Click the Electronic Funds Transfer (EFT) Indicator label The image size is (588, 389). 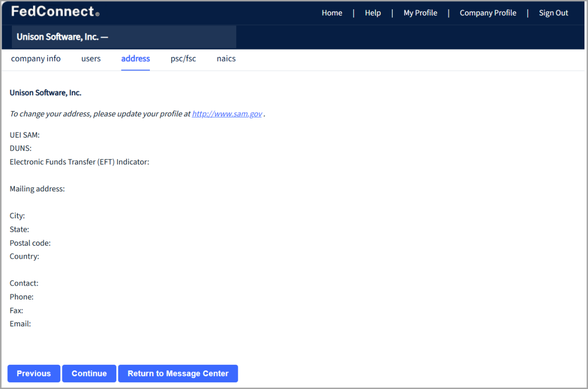pos(80,162)
